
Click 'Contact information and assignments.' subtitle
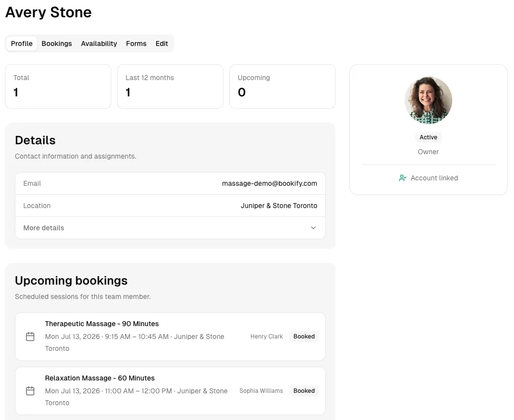76,156
